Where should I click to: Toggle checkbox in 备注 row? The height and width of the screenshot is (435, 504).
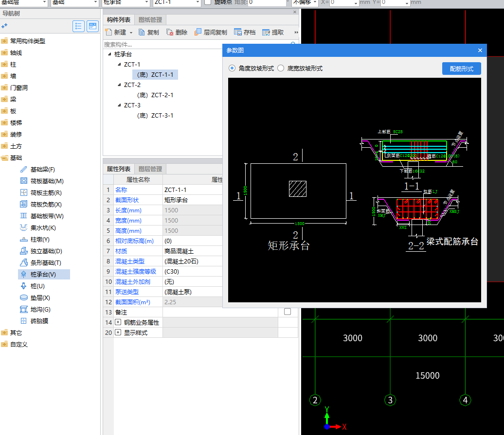(x=288, y=312)
